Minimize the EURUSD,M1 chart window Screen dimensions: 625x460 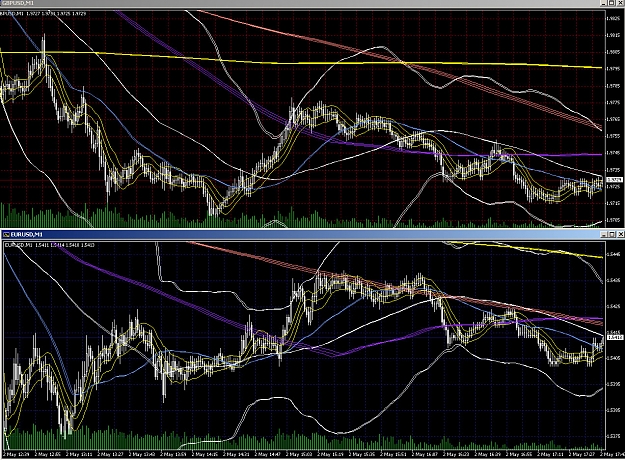tap(605, 234)
